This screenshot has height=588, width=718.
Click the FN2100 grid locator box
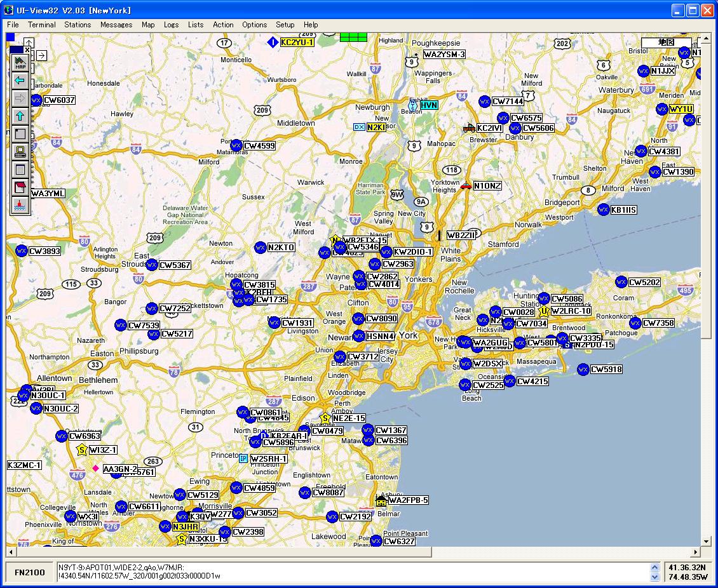[30, 572]
